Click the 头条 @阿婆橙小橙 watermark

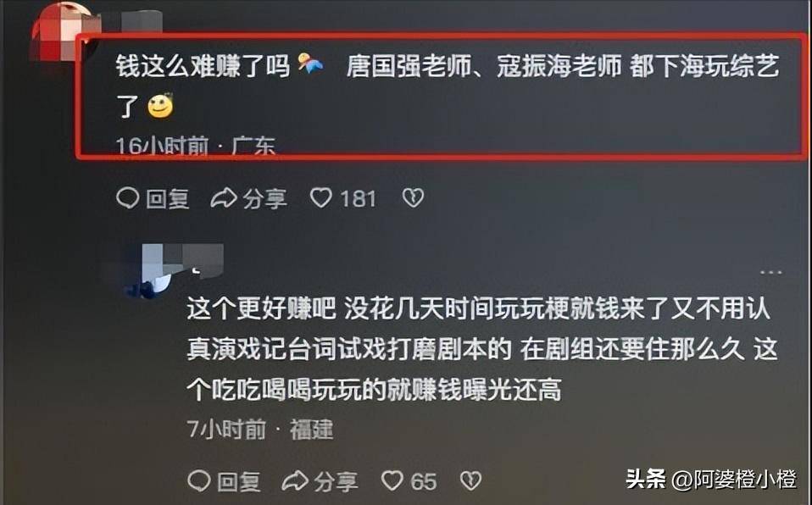coord(711,479)
